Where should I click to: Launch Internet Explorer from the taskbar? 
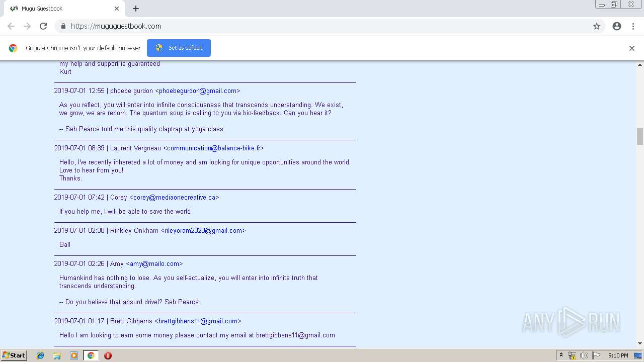(40, 355)
